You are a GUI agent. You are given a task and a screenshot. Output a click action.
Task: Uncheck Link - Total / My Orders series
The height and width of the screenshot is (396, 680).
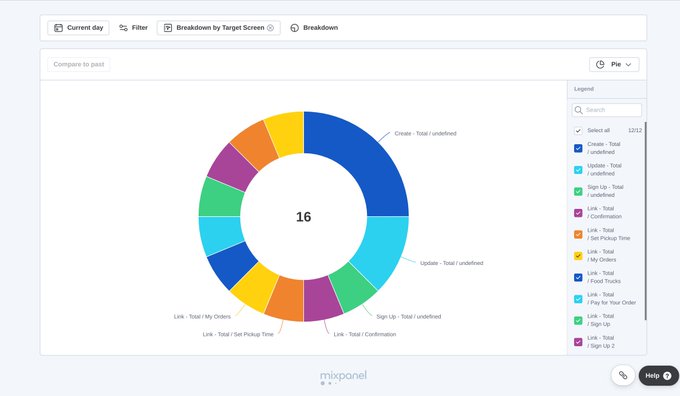pos(578,256)
